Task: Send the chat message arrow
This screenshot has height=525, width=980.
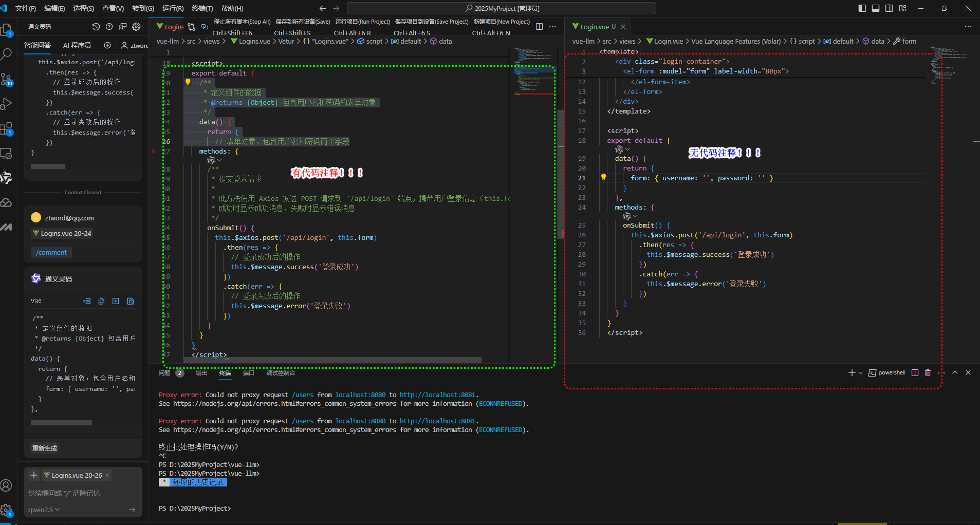Action: [132, 510]
